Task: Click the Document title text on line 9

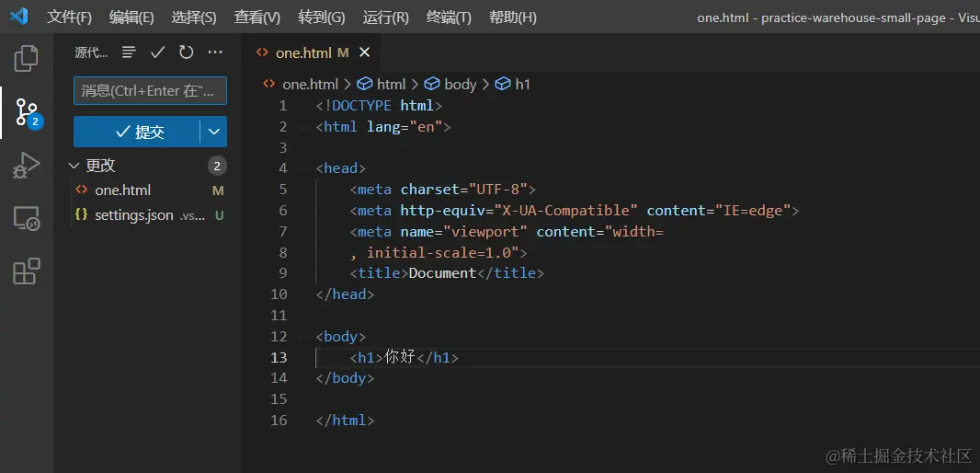Action: (x=442, y=273)
